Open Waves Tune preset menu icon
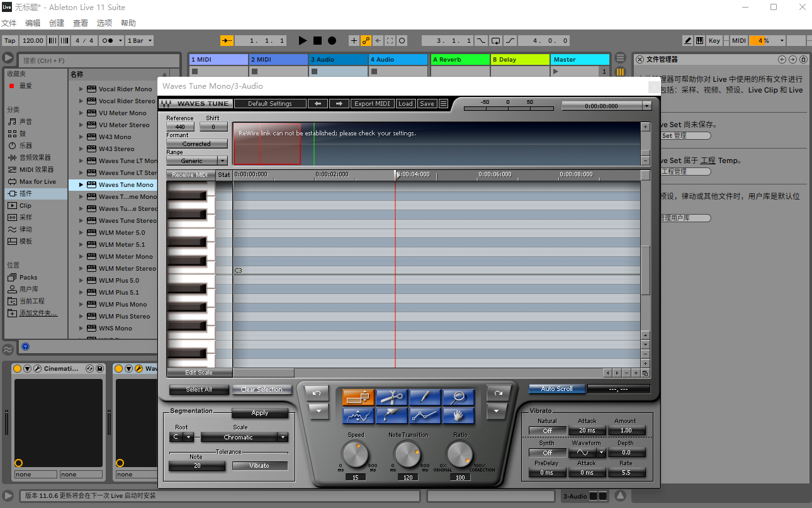812x508 pixels. 443,104
